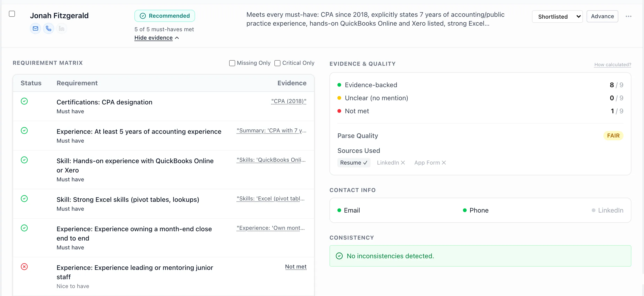Open the three-dot more options menu
The width and height of the screenshot is (644, 296).
(629, 17)
